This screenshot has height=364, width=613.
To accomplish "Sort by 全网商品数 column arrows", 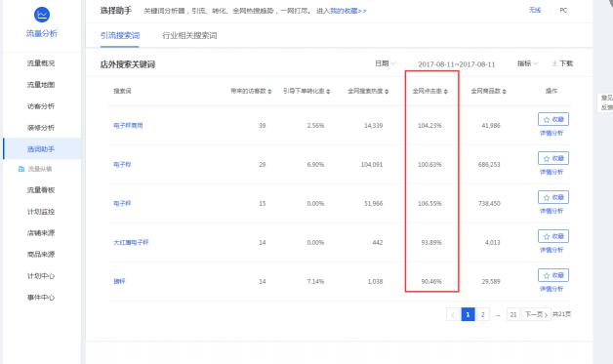I will (x=505, y=92).
